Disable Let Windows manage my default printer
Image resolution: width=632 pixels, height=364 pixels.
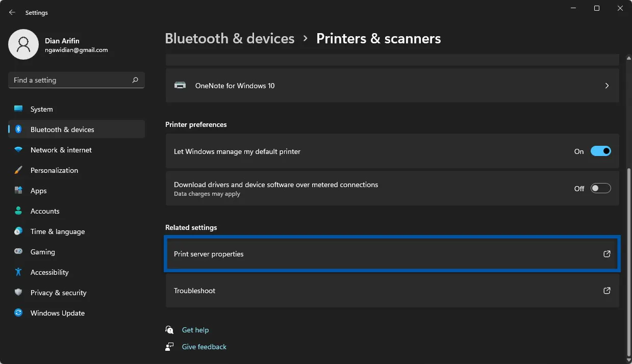tap(600, 151)
